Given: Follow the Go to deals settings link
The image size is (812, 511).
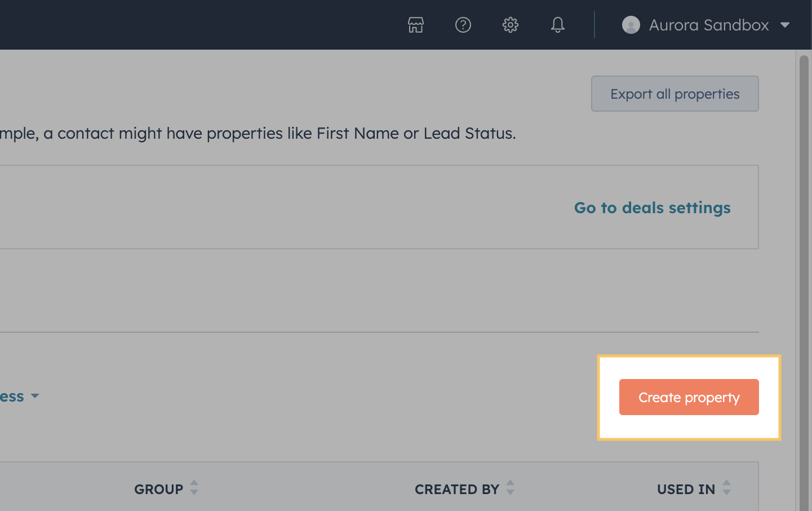Looking at the screenshot, I should [x=653, y=208].
